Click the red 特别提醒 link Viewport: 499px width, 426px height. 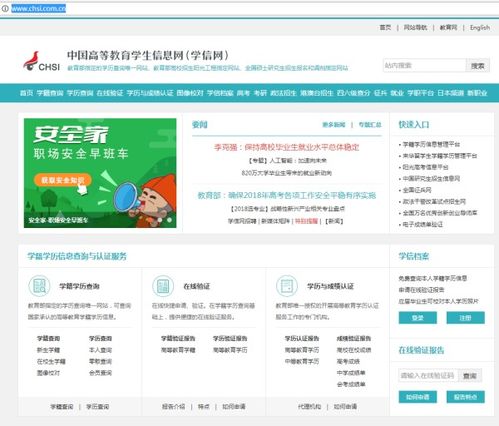point(306,221)
